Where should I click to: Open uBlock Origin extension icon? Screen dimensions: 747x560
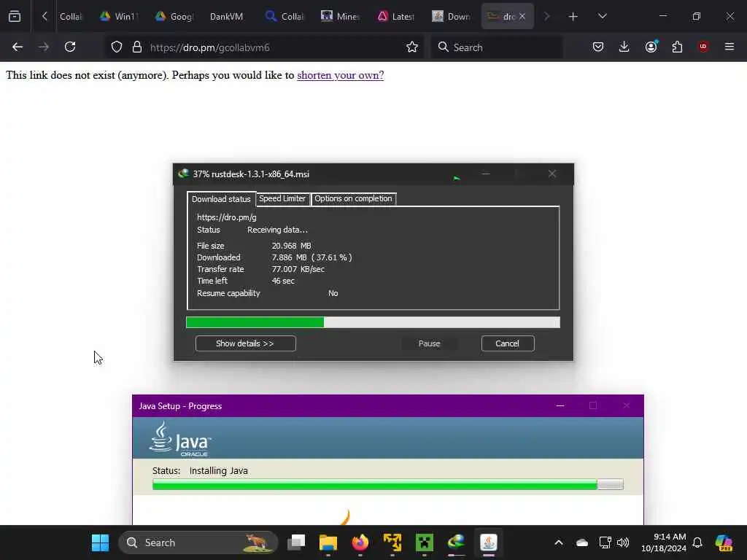[703, 47]
